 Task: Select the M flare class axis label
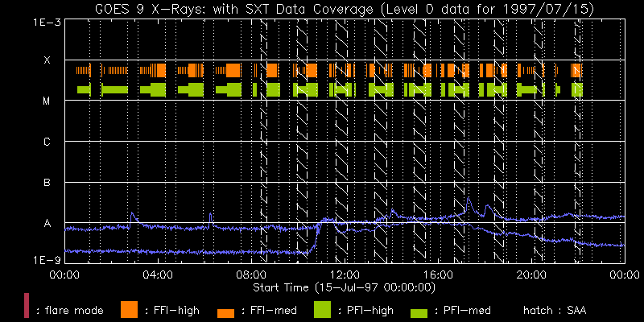point(47,101)
